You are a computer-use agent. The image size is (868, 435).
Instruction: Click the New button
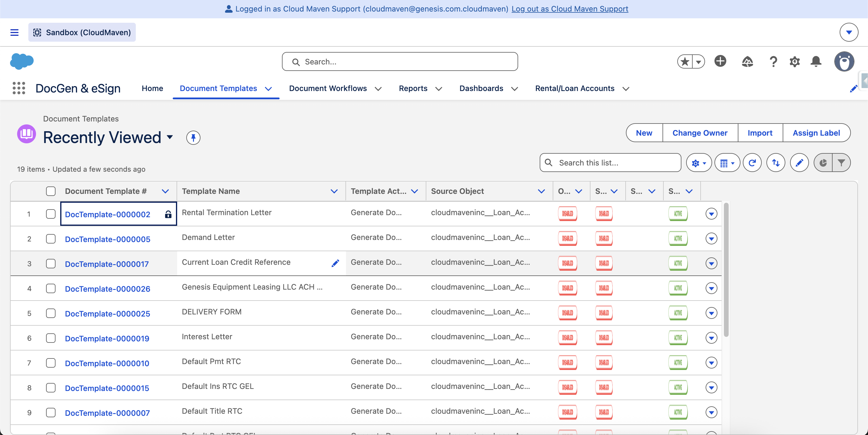pyautogui.click(x=644, y=133)
